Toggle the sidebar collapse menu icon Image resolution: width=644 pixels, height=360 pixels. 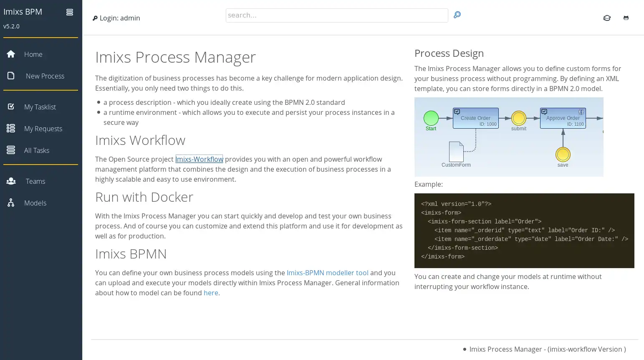[70, 13]
